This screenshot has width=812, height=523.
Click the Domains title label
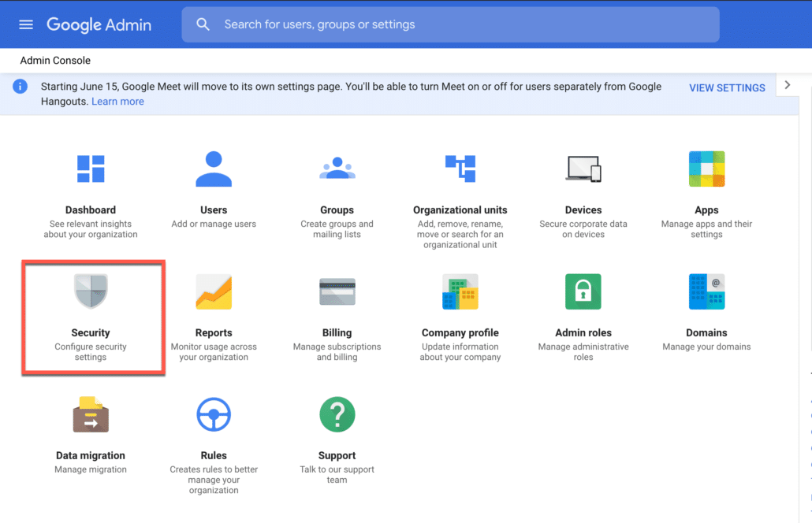click(707, 332)
